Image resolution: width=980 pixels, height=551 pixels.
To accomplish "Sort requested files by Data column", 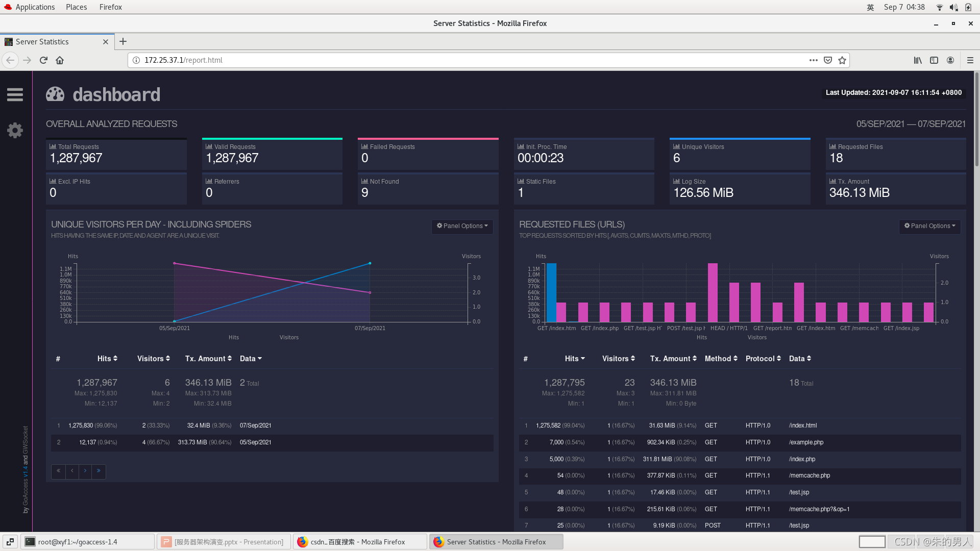I will [x=800, y=359].
